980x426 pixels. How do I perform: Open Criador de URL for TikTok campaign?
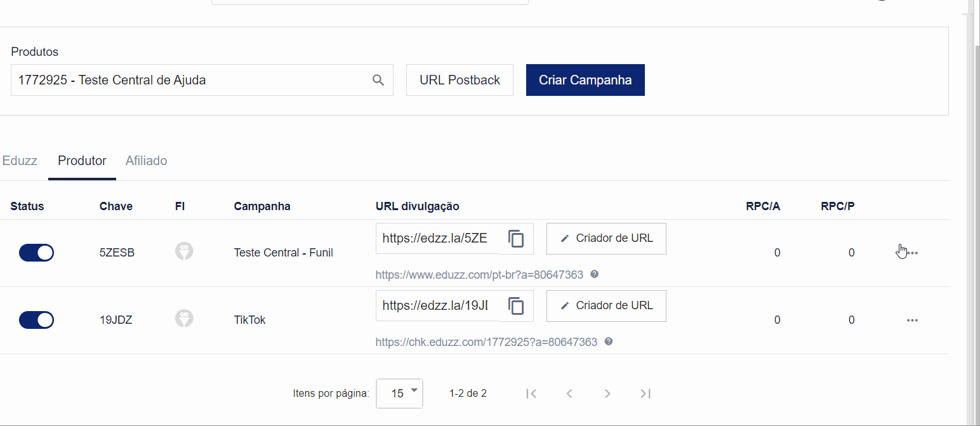tap(606, 306)
